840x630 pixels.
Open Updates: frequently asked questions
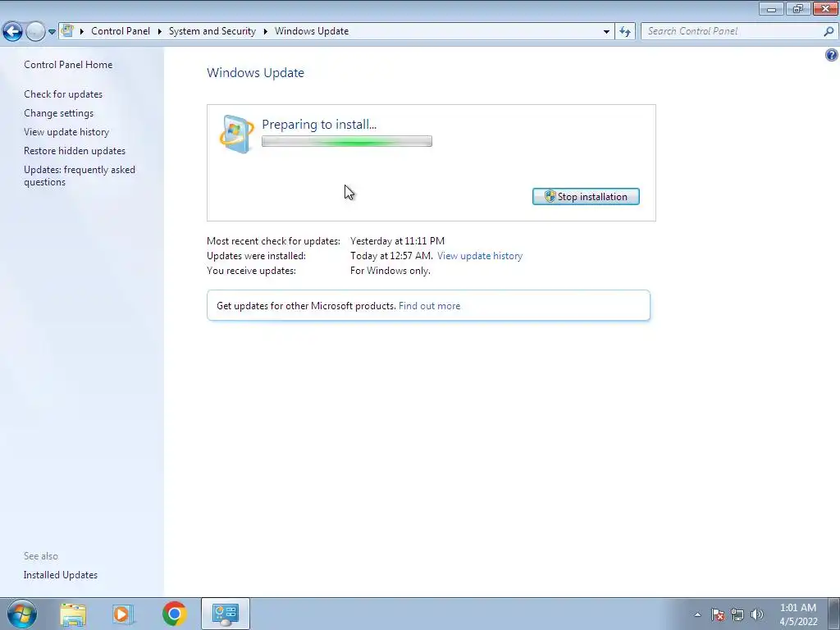click(80, 176)
